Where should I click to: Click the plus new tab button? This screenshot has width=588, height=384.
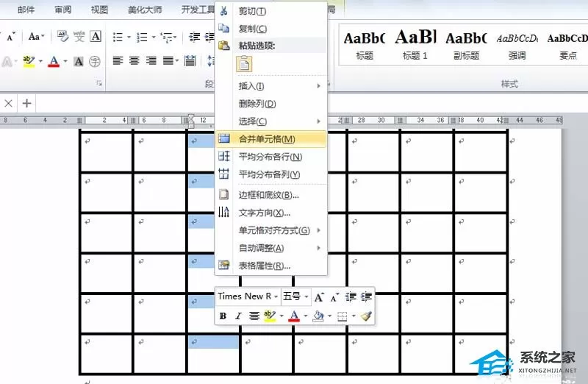pyautogui.click(x=26, y=103)
